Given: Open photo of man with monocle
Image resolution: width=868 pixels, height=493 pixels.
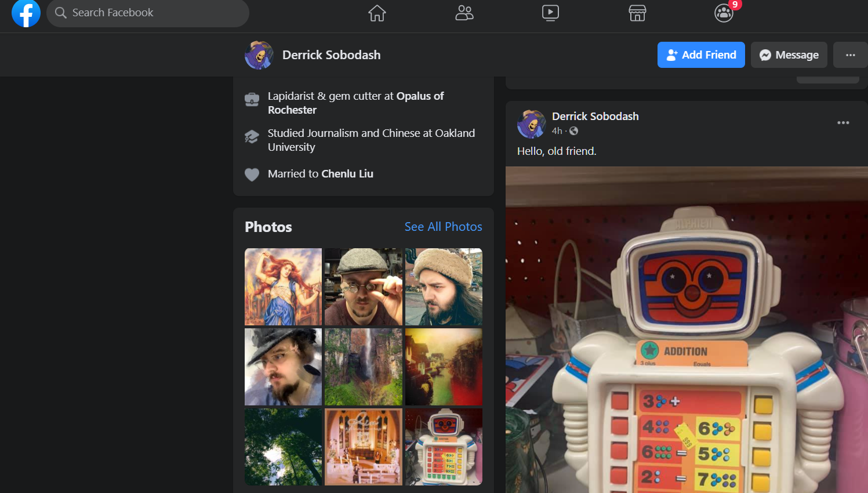Looking at the screenshot, I should click(x=364, y=287).
